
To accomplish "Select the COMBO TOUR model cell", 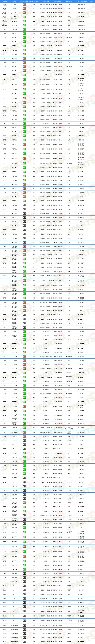I will click(x=14, y=336).
